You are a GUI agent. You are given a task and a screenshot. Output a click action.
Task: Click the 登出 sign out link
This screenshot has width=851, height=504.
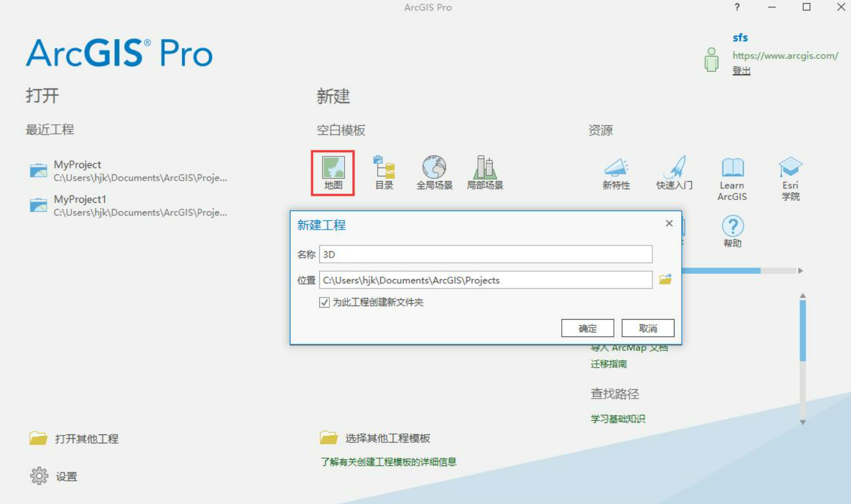[741, 71]
